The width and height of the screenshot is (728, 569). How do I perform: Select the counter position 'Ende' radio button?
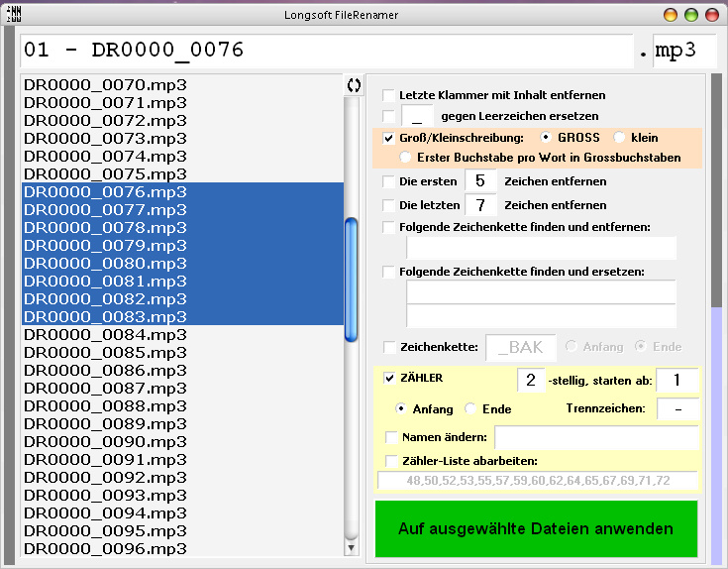(x=471, y=408)
